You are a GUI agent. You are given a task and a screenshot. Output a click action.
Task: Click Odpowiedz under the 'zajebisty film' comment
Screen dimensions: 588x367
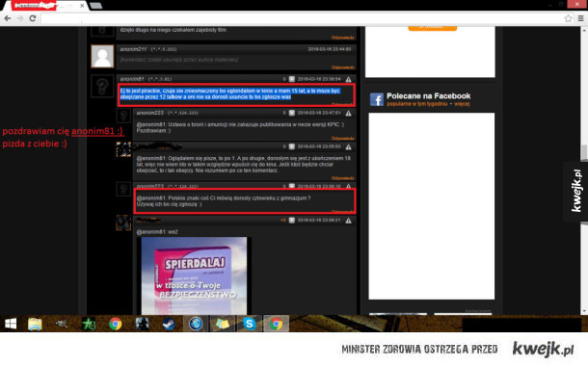[343, 38]
